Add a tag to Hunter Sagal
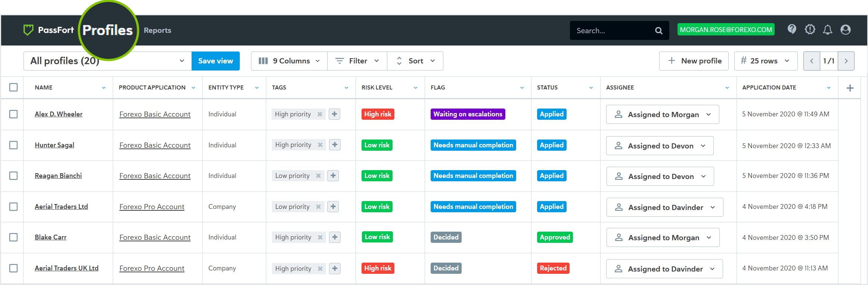Image resolution: width=868 pixels, height=285 pixels. coord(335,145)
